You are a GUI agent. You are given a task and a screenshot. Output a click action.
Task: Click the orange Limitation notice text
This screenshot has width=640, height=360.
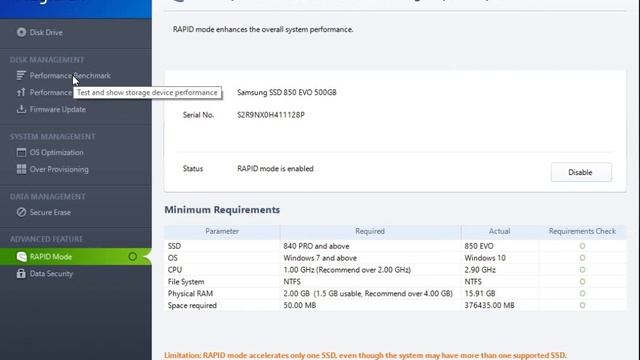point(365,355)
